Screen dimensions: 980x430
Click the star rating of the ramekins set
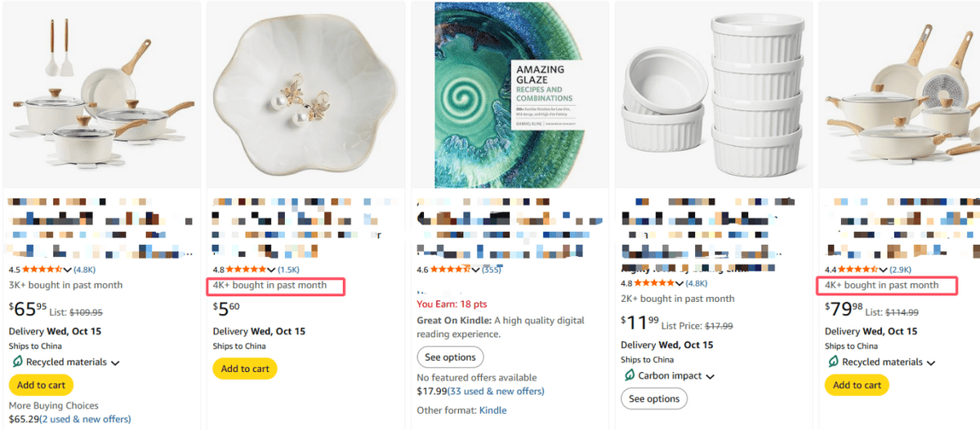point(653,283)
